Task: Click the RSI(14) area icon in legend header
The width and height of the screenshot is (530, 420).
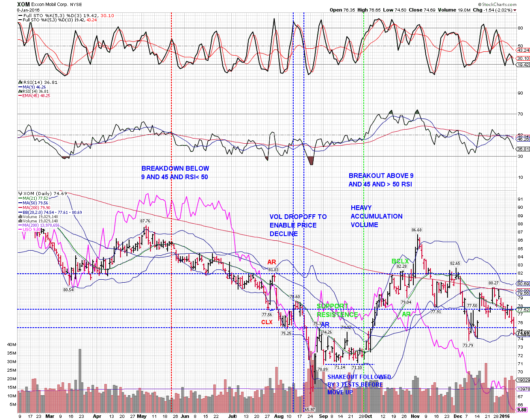Action: click(x=20, y=82)
